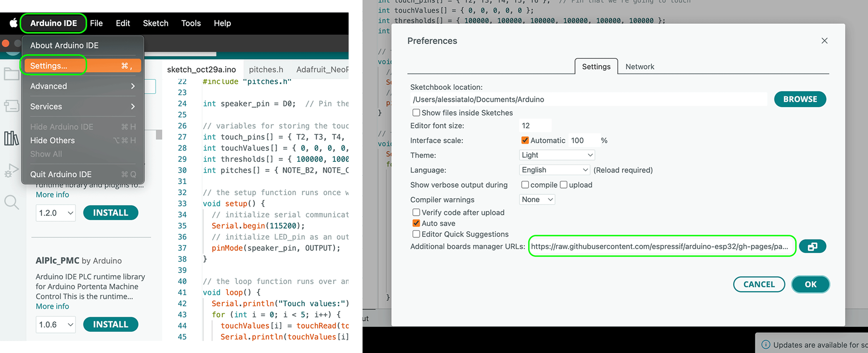Image resolution: width=868 pixels, height=353 pixels.
Task: Expand the Advanced submenu
Action: [82, 86]
